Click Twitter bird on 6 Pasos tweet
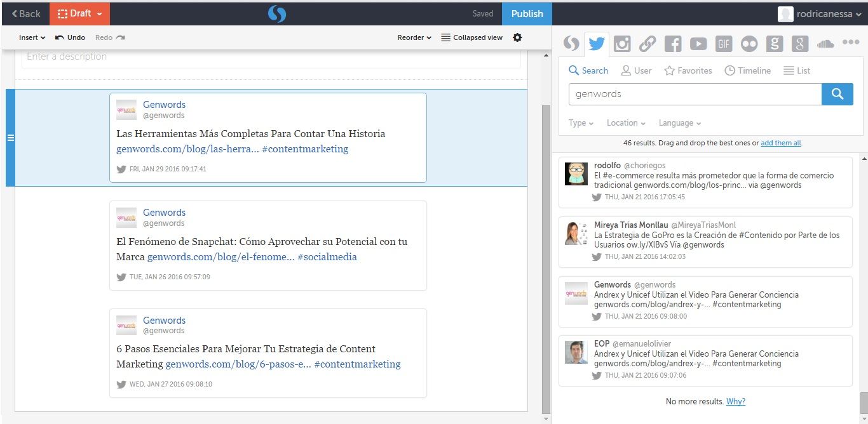The height and width of the screenshot is (424, 868). [121, 385]
